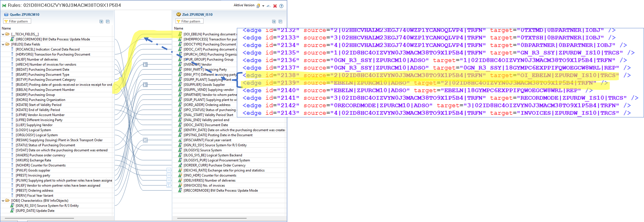Image resolution: width=644 pixels, height=222 pixels.
Task: Click the read master data rule icon near 0VENDOR
Action: [145, 65]
